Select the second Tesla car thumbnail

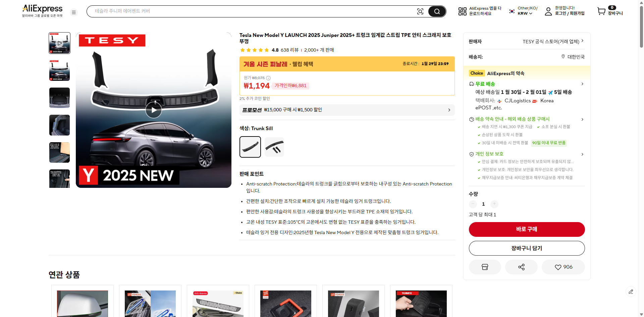click(x=60, y=70)
